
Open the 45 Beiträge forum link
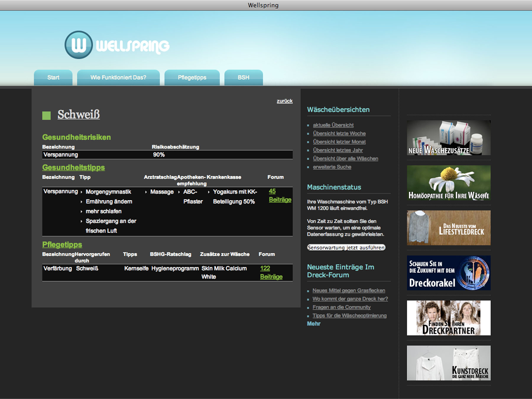coord(280,195)
